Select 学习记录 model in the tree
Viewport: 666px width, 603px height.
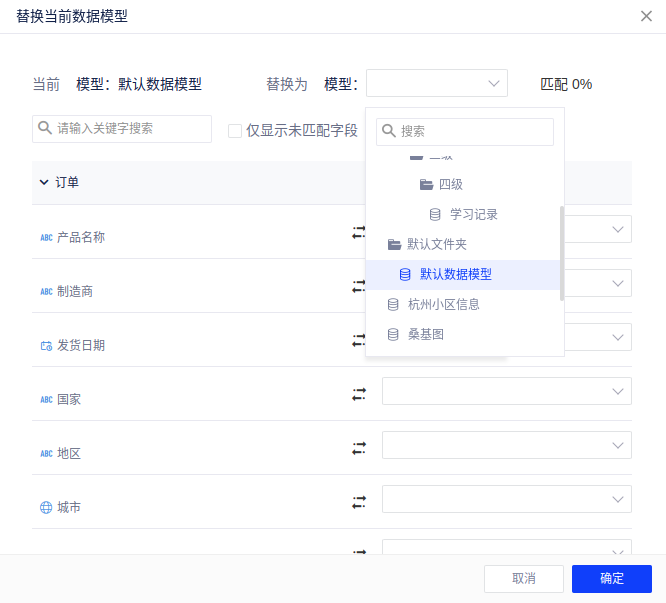(473, 214)
